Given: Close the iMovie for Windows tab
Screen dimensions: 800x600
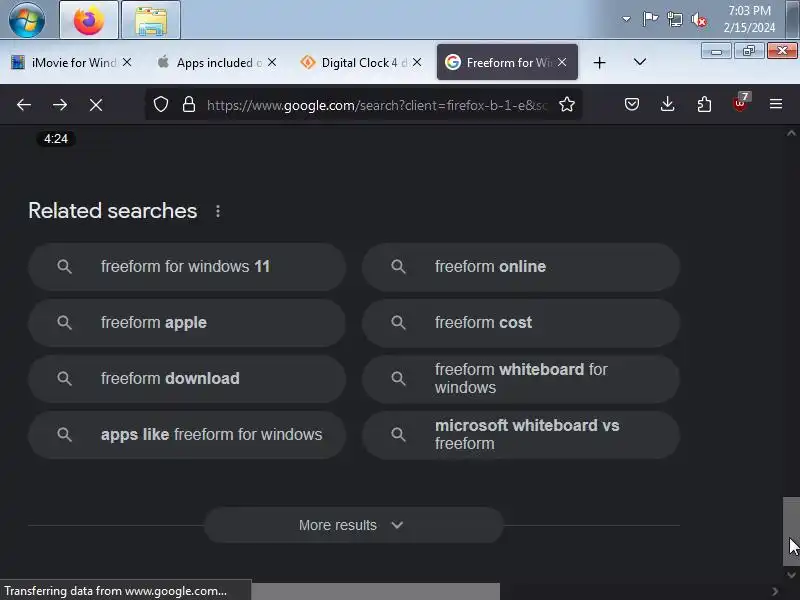Looking at the screenshot, I should 127,62.
